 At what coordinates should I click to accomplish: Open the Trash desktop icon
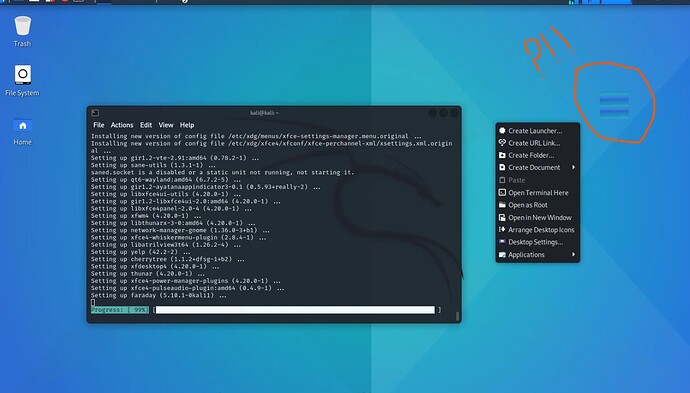(22, 26)
